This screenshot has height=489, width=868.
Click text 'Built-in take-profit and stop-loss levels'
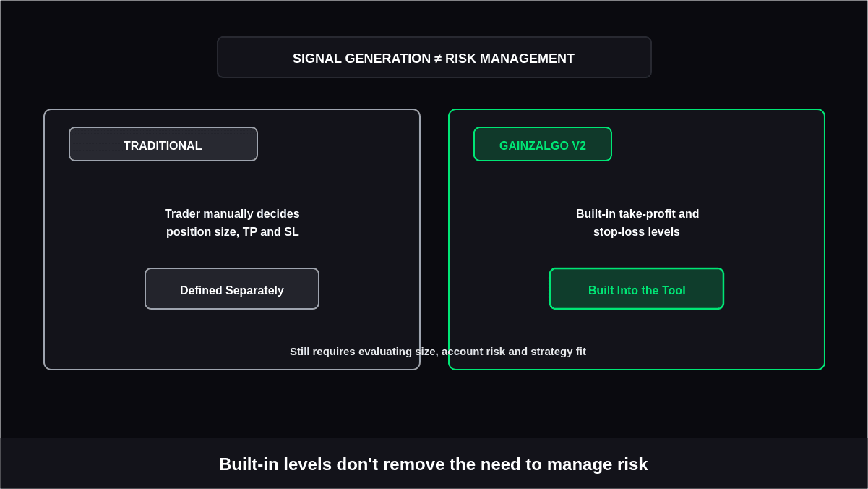click(637, 223)
